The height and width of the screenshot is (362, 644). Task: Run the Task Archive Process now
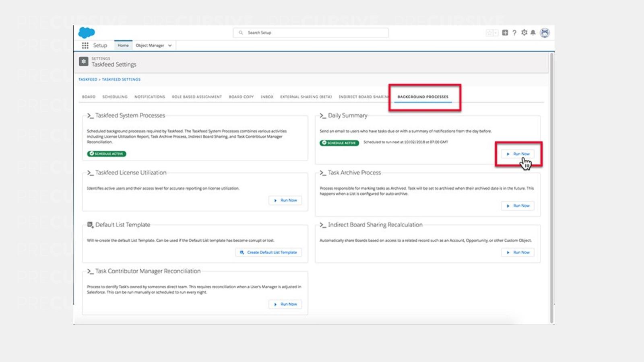pyautogui.click(x=518, y=206)
